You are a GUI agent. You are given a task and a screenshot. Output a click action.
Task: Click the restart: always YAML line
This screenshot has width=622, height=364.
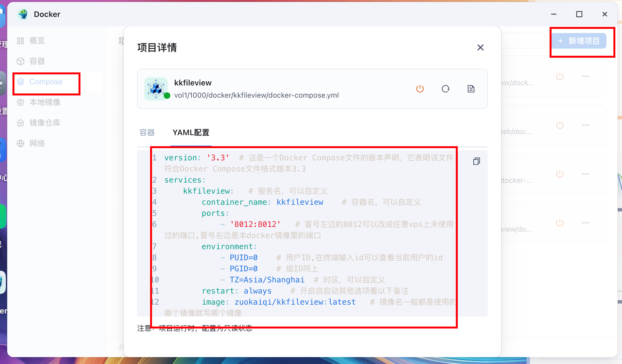click(237, 291)
